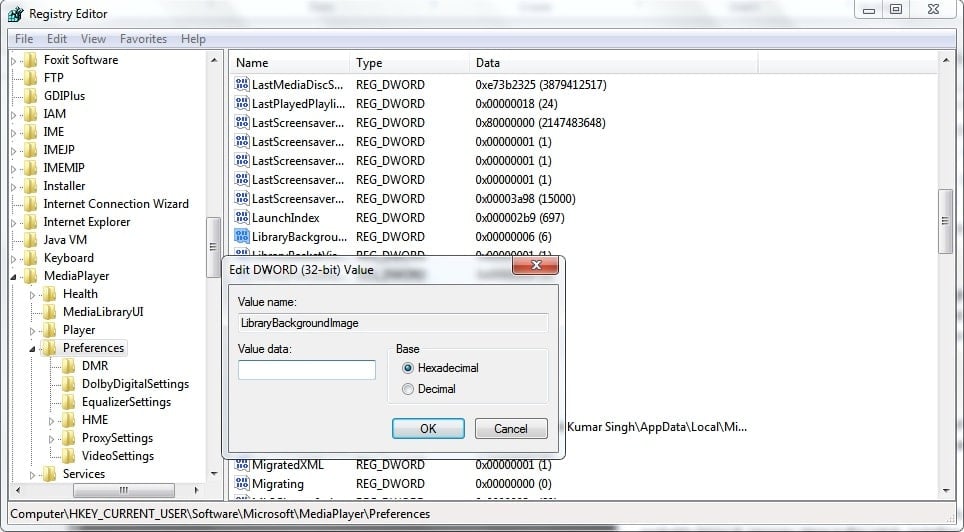Screen dimensions: 964x532
Task: Click the IMEMIP folder icon
Action: point(30,167)
